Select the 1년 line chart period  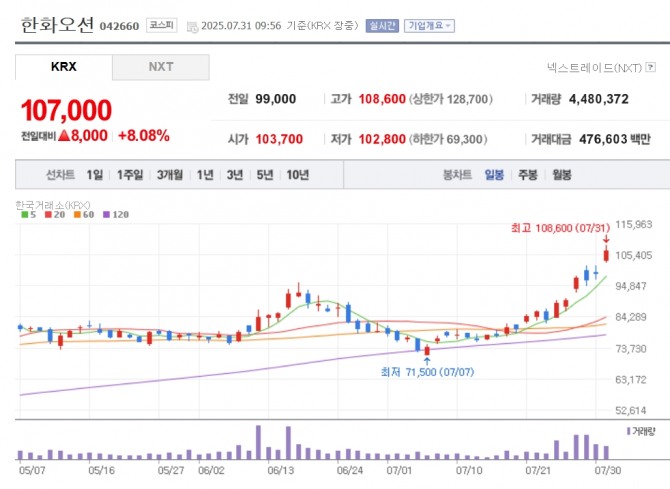click(x=205, y=174)
